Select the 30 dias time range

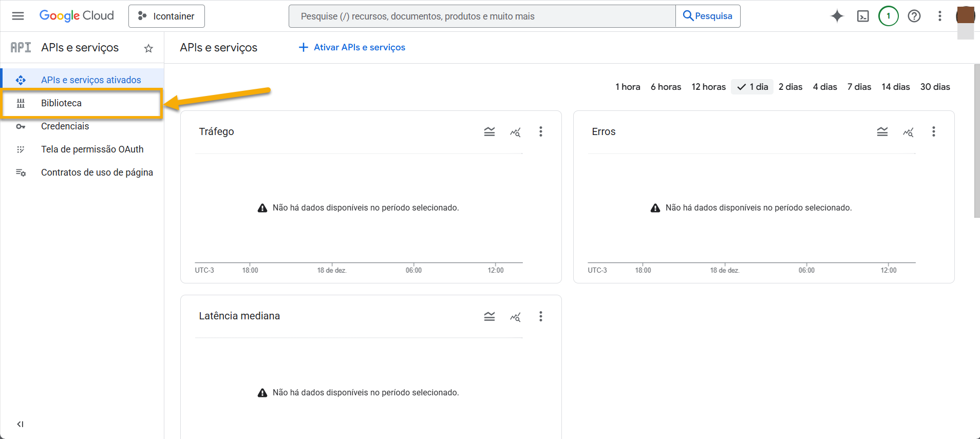pyautogui.click(x=935, y=87)
